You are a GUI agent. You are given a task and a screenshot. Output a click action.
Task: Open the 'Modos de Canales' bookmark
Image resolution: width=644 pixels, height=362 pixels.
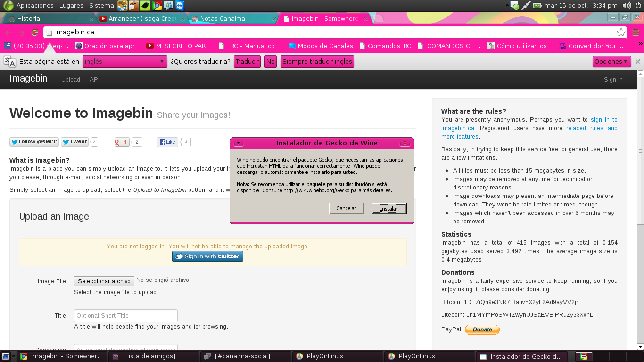coord(321,46)
